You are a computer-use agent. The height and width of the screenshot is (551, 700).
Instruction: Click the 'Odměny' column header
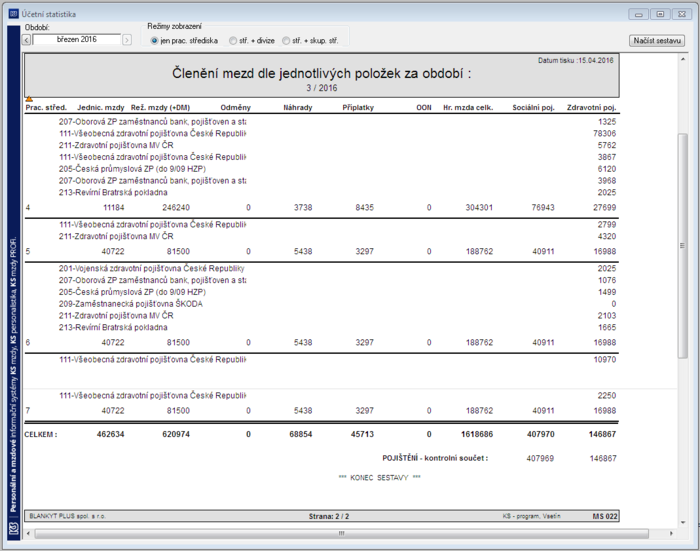tap(236, 108)
